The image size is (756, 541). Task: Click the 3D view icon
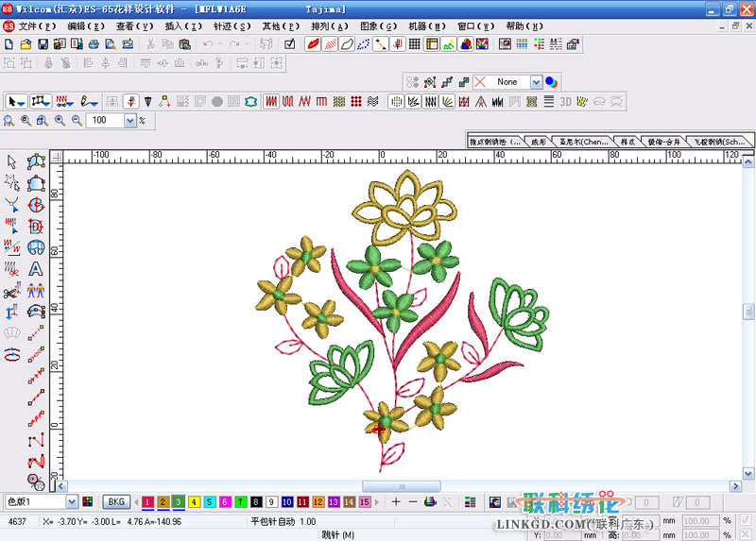point(566,101)
